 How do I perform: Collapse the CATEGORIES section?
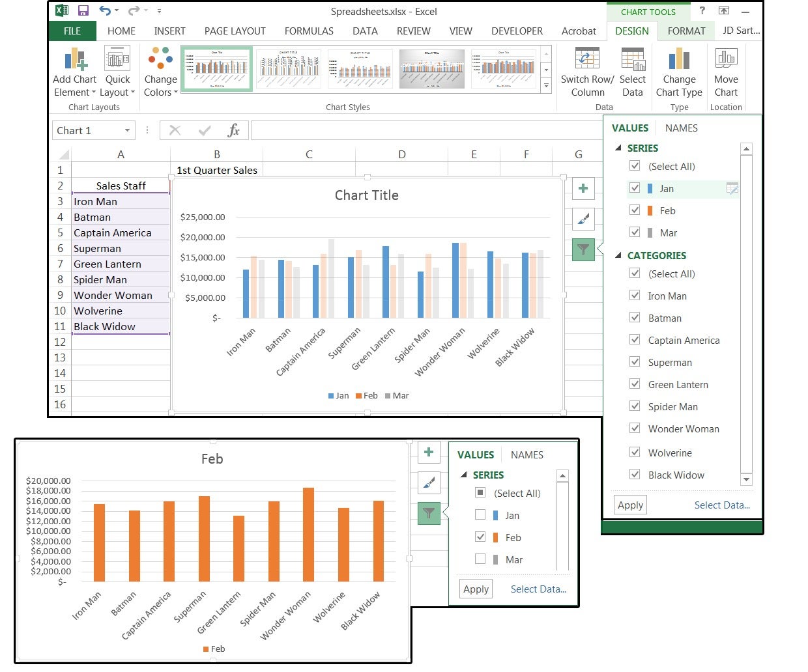pyautogui.click(x=618, y=255)
